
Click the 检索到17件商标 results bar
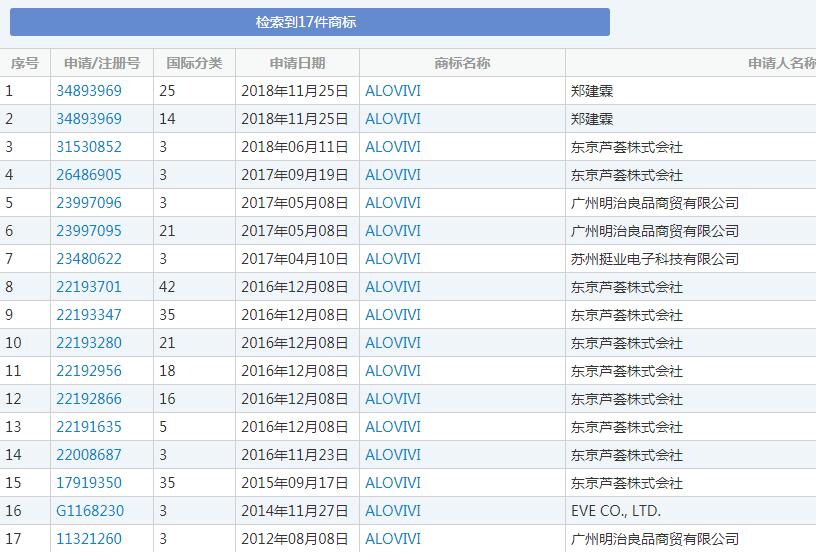click(x=309, y=22)
